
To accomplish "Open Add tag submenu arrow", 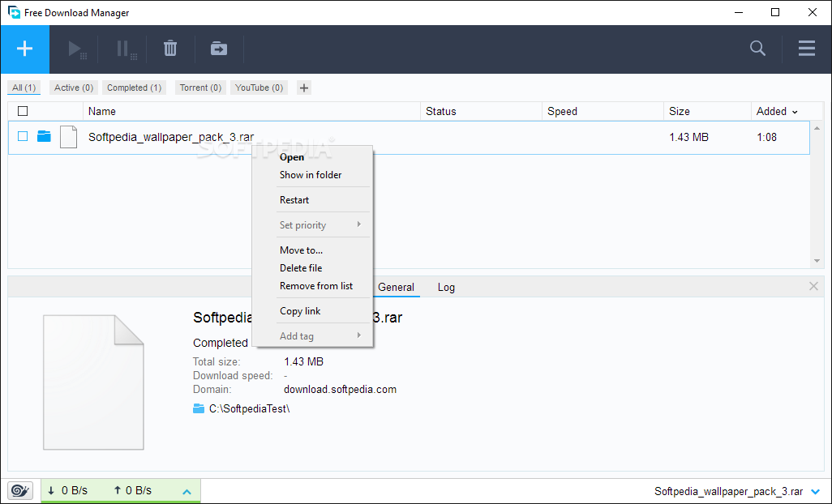I will click(359, 335).
